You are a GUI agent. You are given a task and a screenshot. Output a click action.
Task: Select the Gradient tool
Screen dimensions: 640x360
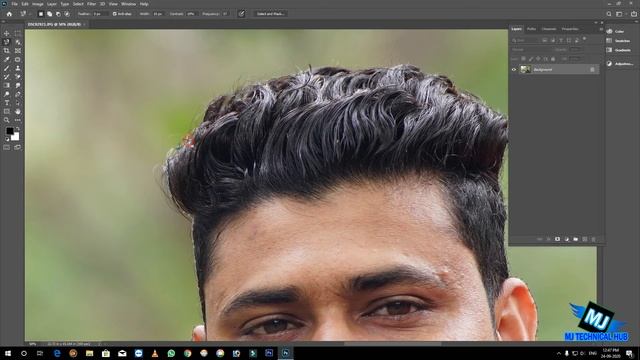(x=7, y=85)
